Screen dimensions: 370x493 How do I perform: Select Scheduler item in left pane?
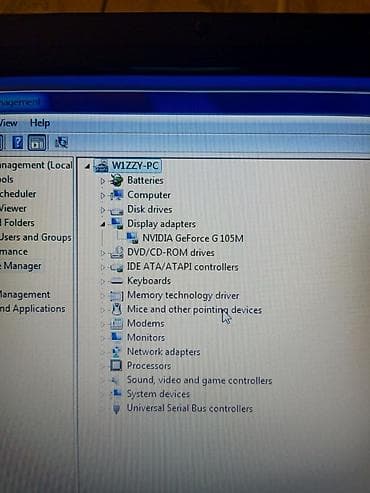[18, 194]
